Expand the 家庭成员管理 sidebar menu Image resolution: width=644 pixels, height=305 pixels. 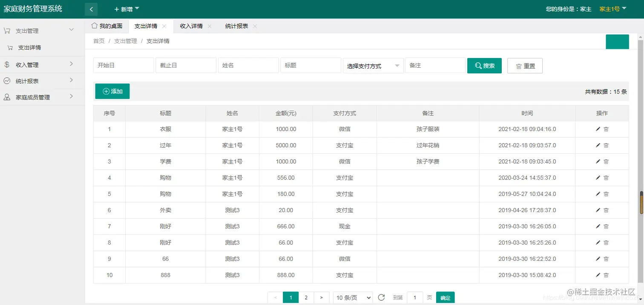(x=42, y=97)
